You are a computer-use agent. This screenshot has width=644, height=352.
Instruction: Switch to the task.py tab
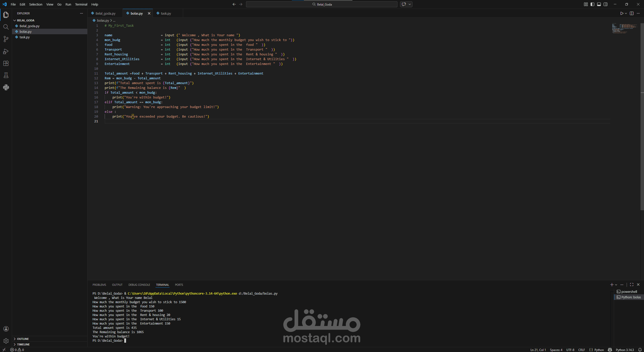pos(166,13)
